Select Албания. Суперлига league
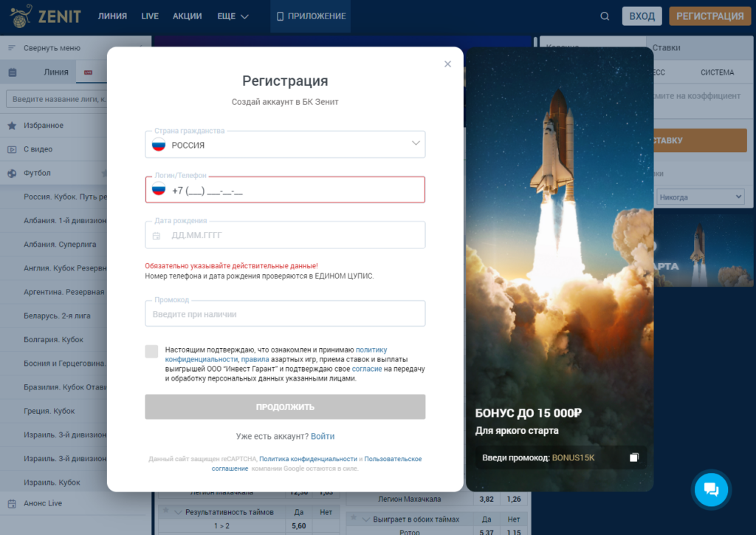Image resolution: width=756 pixels, height=535 pixels. 60,244
